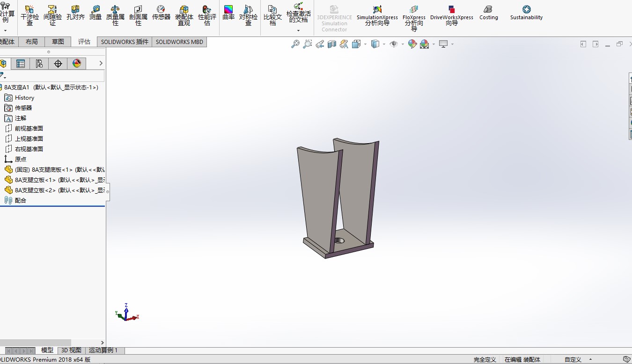Click the Edit Appearance color wheel icon
This screenshot has height=364, width=632.
pos(412,44)
